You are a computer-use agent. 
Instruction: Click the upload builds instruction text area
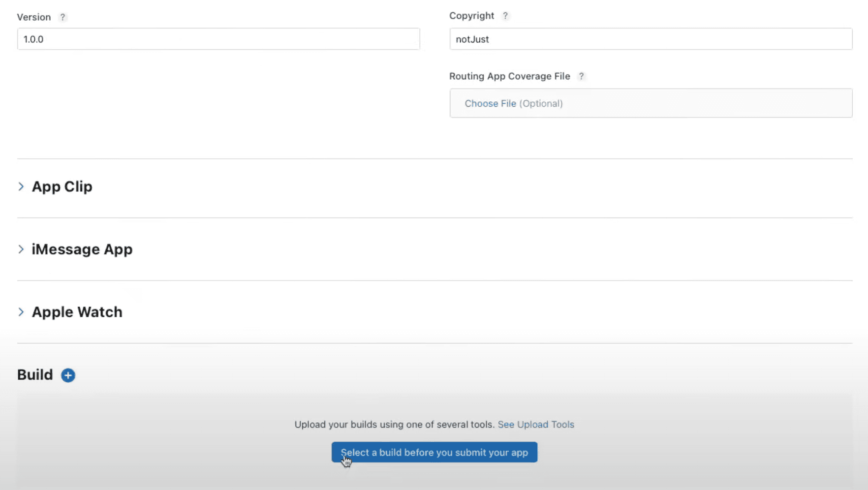click(394, 425)
